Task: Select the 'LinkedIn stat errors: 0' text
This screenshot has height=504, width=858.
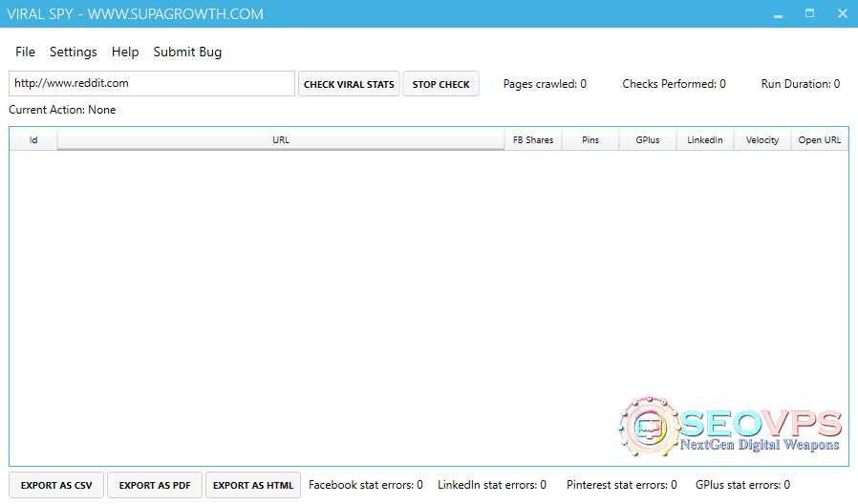Action: pyautogui.click(x=492, y=485)
